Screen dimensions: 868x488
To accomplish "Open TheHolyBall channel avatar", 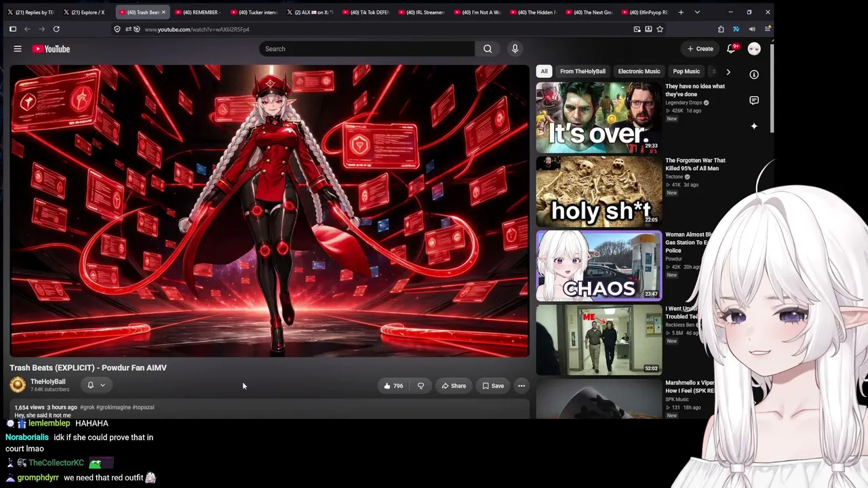I will [18, 385].
